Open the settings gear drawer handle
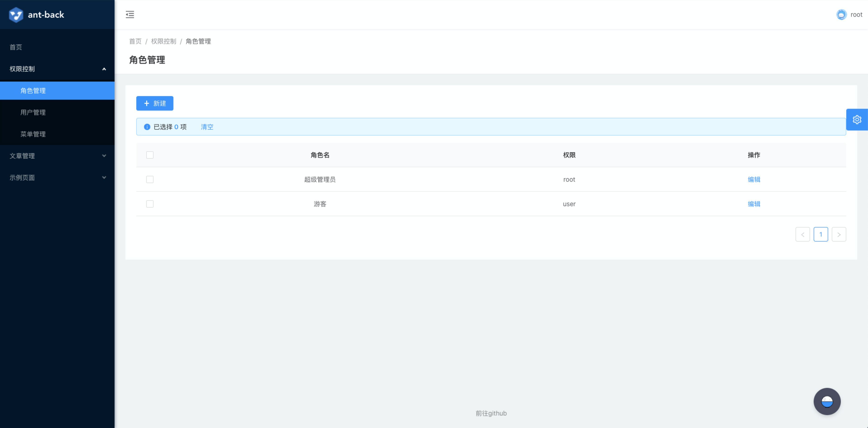This screenshot has width=868, height=428. [x=856, y=120]
